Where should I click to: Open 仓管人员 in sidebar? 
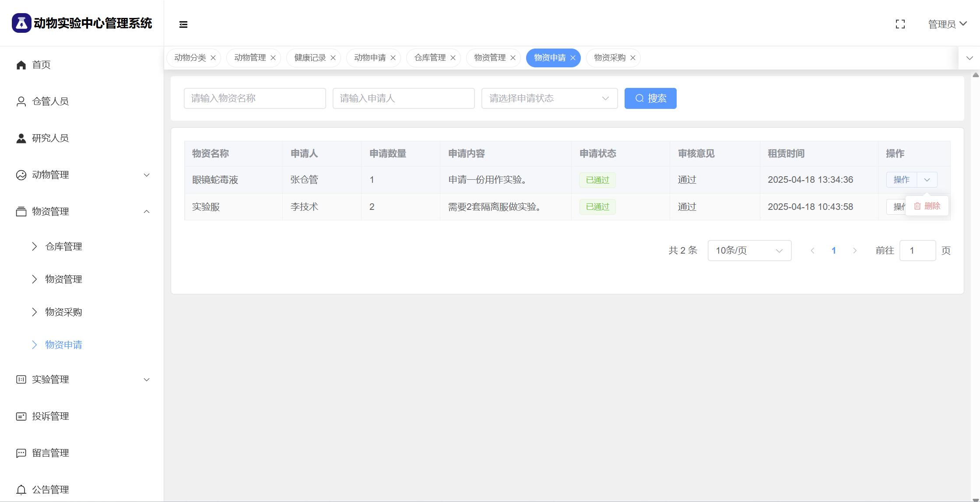coord(50,101)
